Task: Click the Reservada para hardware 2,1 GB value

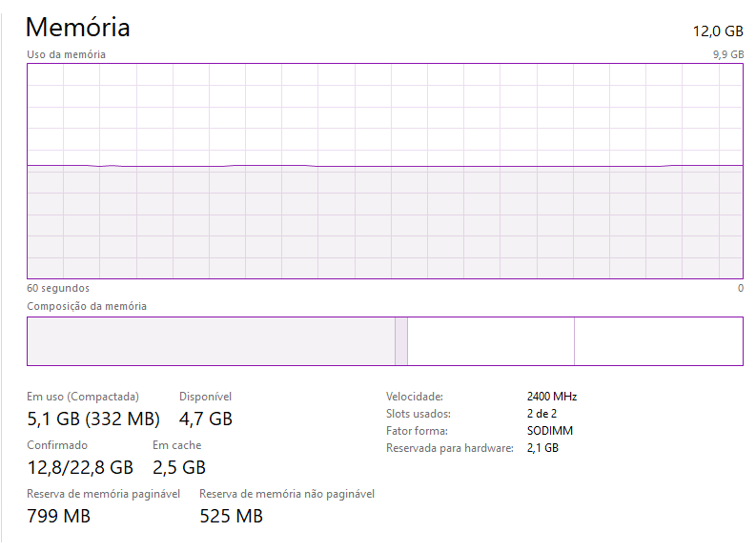Action: [x=542, y=448]
